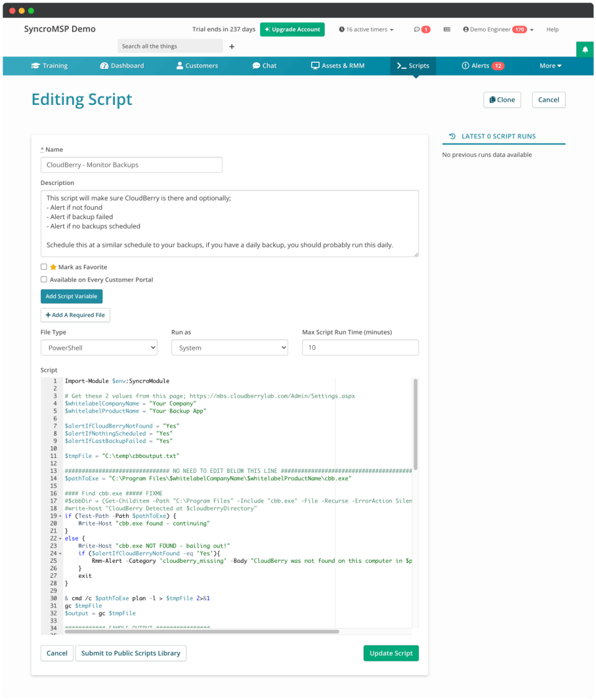
Task: Click the 170 notification badge
Action: pos(519,29)
